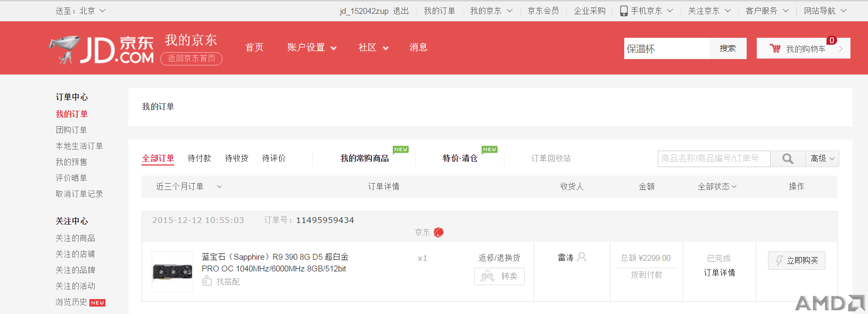Click NEW badge next to 浏览历史
Image resolution: width=868 pixels, height=314 pixels.
[x=97, y=303]
